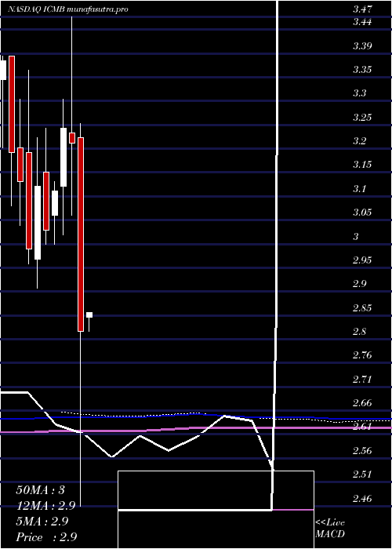Screen dimensions: 392x549
Task: Click the 3 price axis label
Action: click(356, 236)
